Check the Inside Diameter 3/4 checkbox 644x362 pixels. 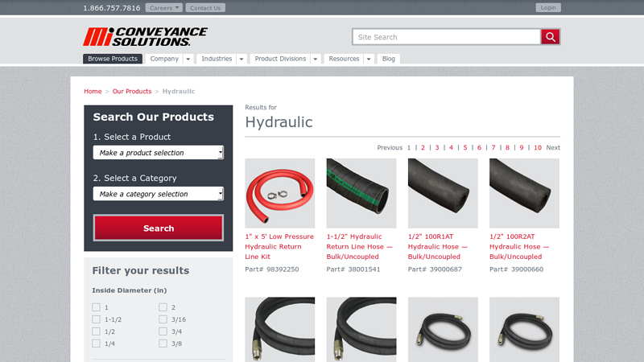coord(163,331)
